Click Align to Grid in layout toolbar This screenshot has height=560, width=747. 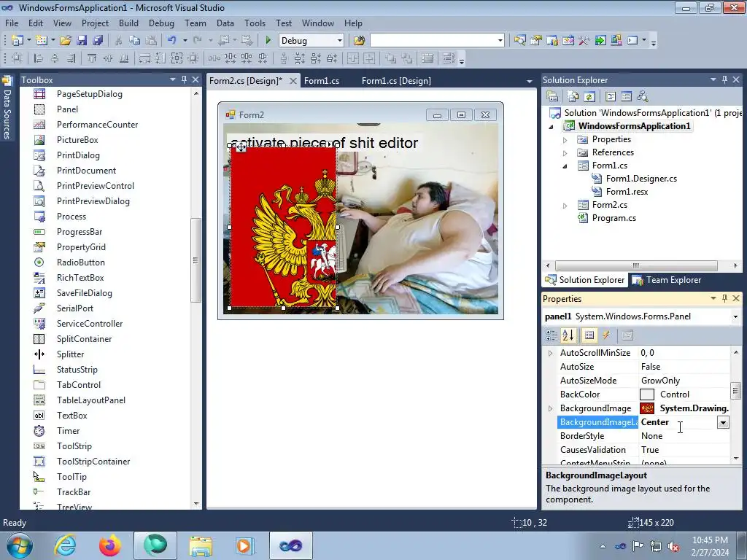pos(18,58)
